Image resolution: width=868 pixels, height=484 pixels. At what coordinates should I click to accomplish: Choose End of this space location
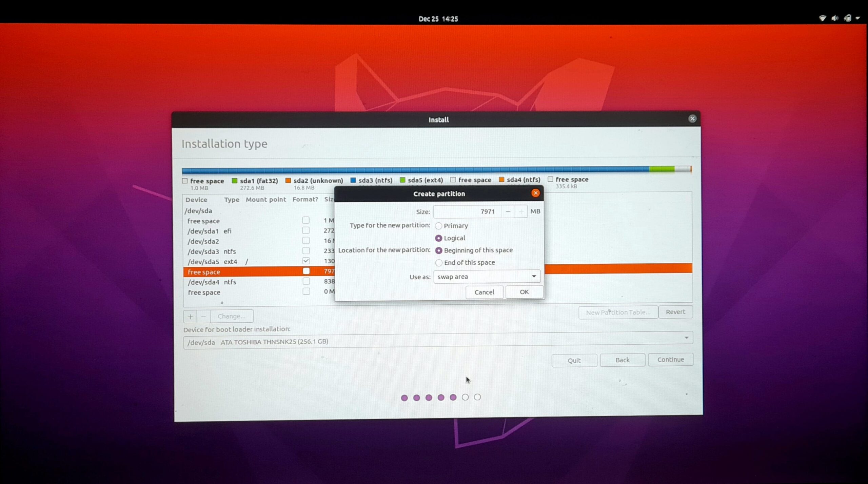[438, 263]
